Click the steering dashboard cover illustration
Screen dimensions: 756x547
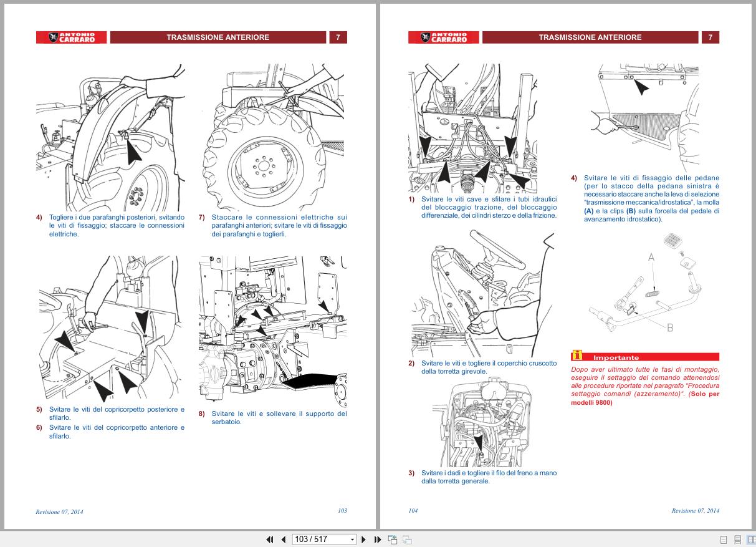483,293
